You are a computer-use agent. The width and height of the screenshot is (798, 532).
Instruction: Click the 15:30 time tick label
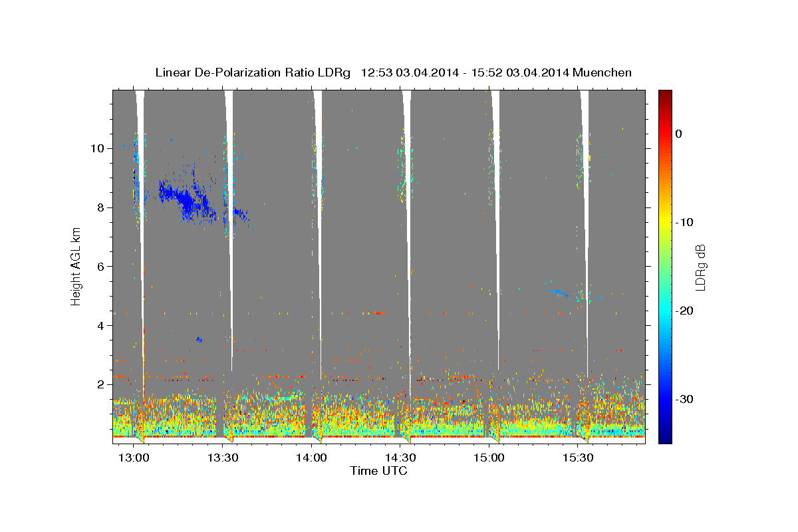coord(578,458)
